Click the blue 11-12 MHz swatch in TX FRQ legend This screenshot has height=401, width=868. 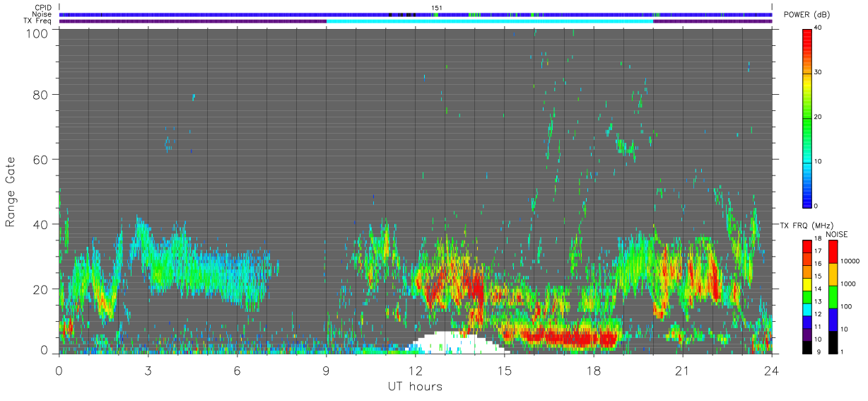click(x=807, y=322)
